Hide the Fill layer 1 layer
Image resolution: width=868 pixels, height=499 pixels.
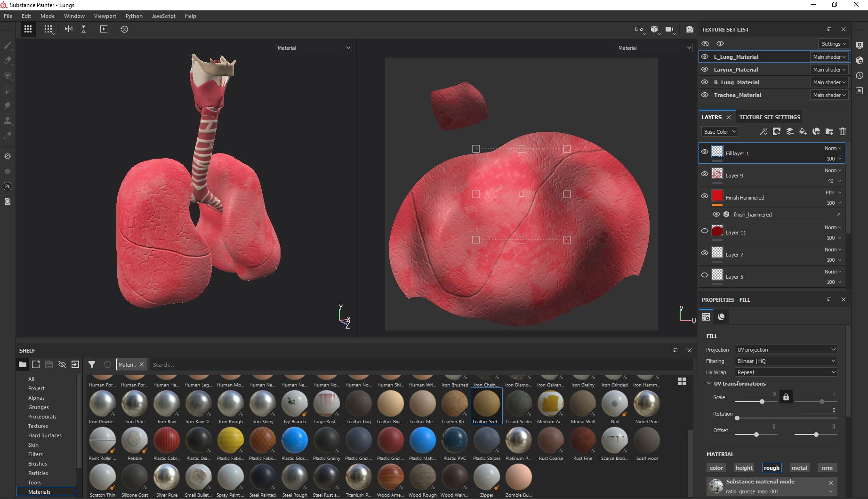(705, 152)
